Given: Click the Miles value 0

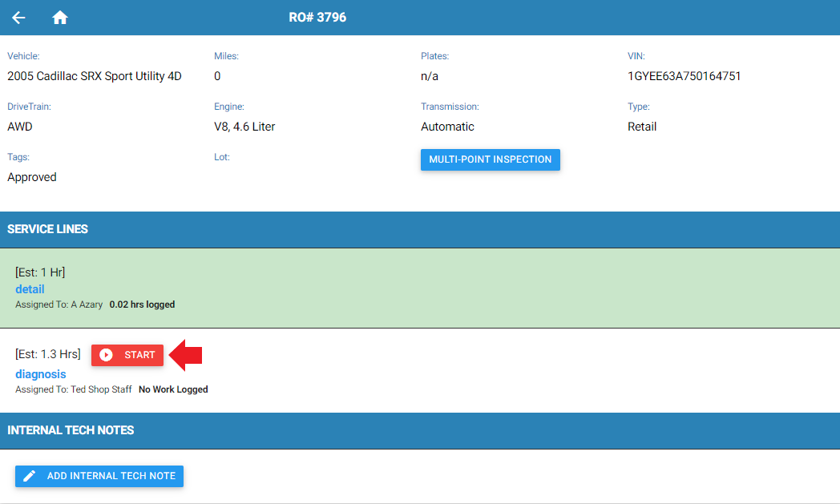Looking at the screenshot, I should [217, 76].
